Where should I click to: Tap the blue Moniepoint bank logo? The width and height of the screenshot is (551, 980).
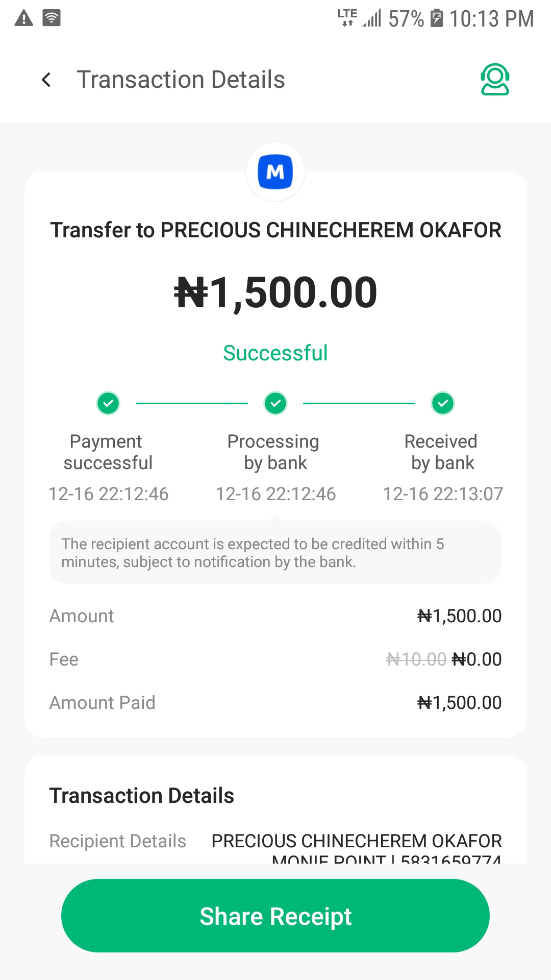275,172
